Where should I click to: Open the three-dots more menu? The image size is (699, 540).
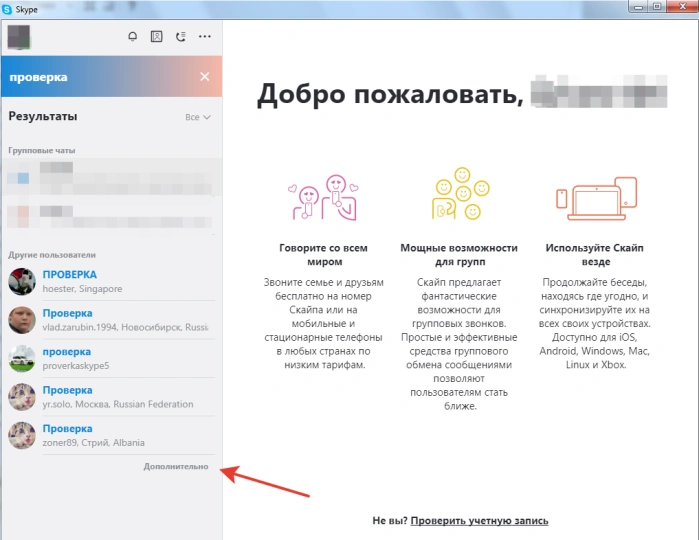205,37
